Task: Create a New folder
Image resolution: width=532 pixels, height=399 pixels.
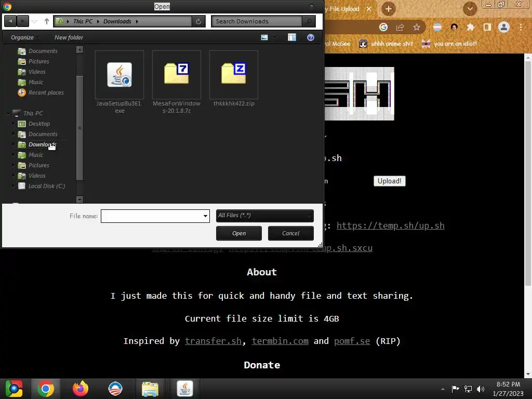Action: pyautogui.click(x=69, y=37)
